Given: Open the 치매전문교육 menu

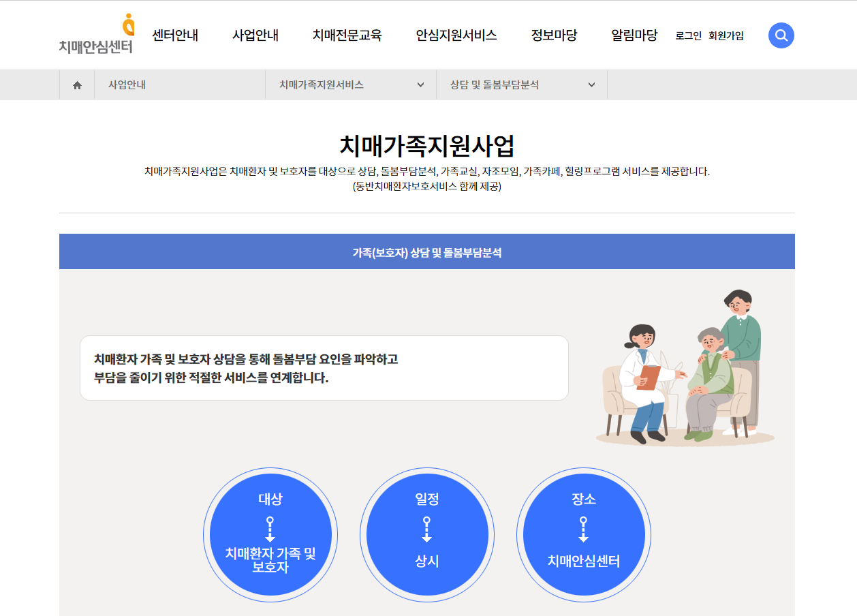Looking at the screenshot, I should (x=348, y=35).
